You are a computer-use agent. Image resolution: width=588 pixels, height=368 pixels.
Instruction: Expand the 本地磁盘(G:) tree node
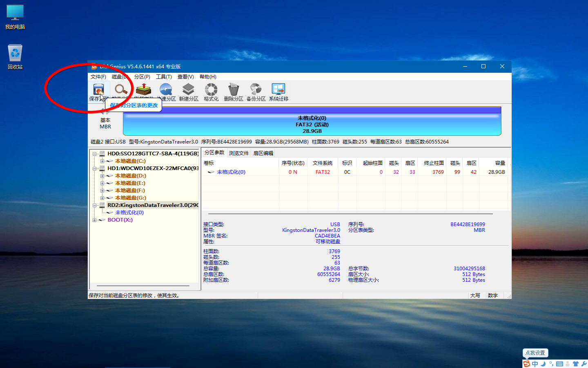tap(102, 198)
